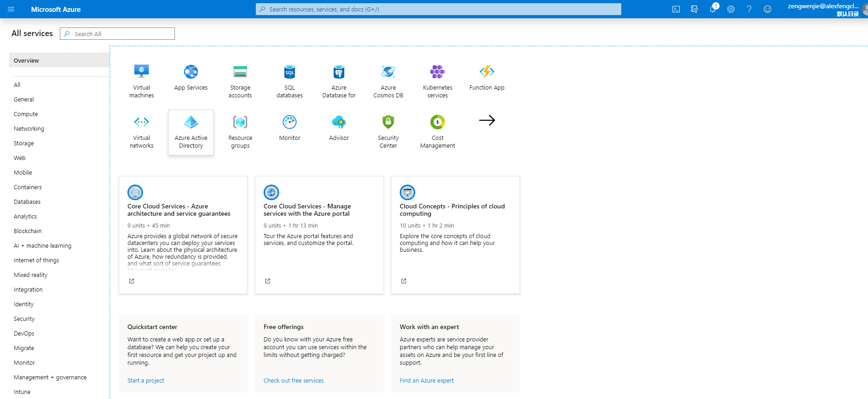Viewport: 868px width, 399px height.
Task: Select the Analytics category
Action: 25,216
